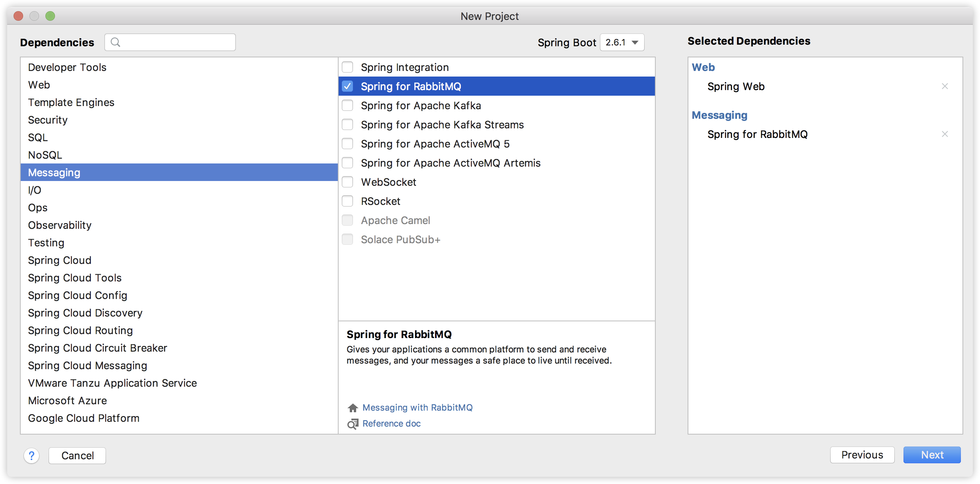980x484 pixels.
Task: Cancel the New Project dialog
Action: click(x=77, y=455)
